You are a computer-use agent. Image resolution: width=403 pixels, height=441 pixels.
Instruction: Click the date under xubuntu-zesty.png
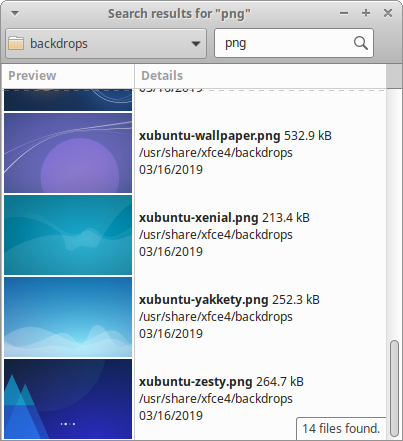pos(171,416)
